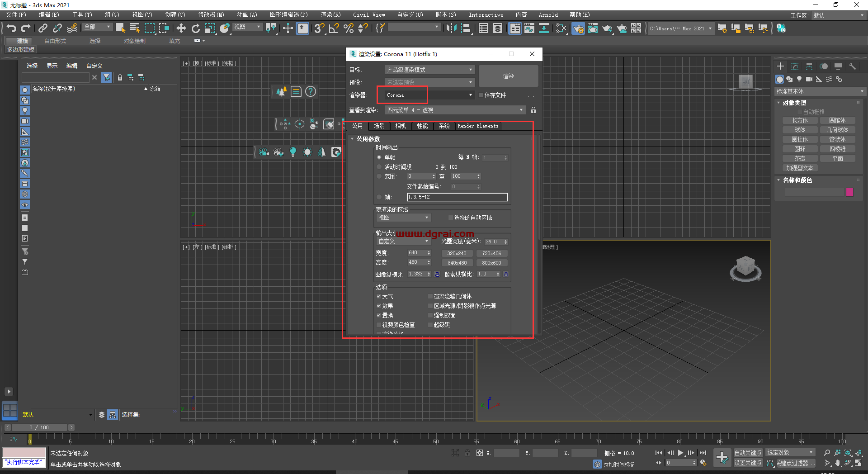The height and width of the screenshot is (474, 868).
Task: Collapse the 名称和颜色 rollout
Action: click(x=797, y=180)
